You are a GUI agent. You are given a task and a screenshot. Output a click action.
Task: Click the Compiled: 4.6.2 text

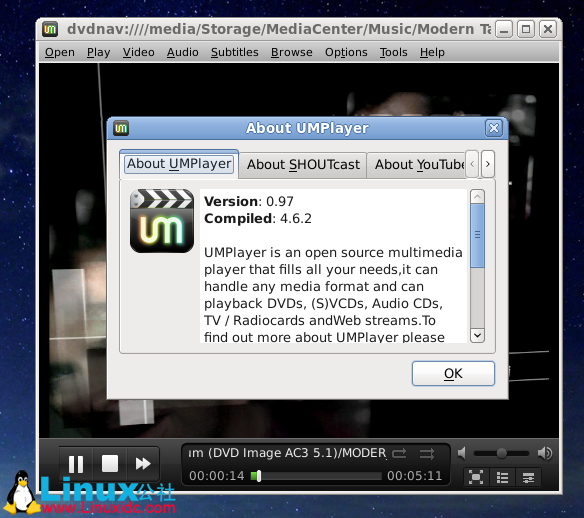pos(258,219)
